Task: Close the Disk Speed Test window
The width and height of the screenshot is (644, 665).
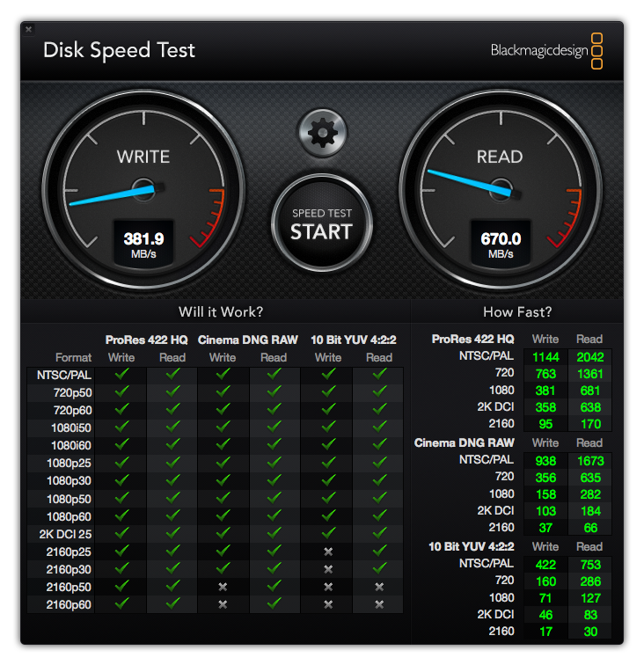Action: 28,29
